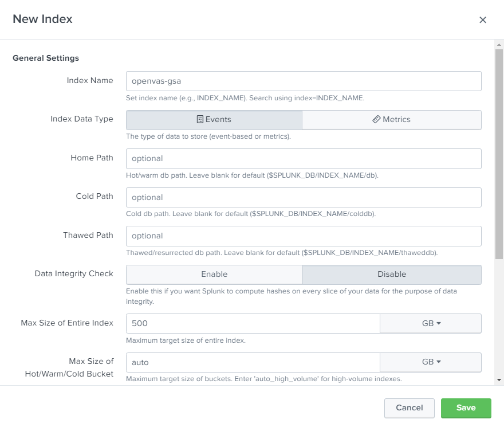Select Events index data type
The image size is (504, 431).
click(x=214, y=120)
